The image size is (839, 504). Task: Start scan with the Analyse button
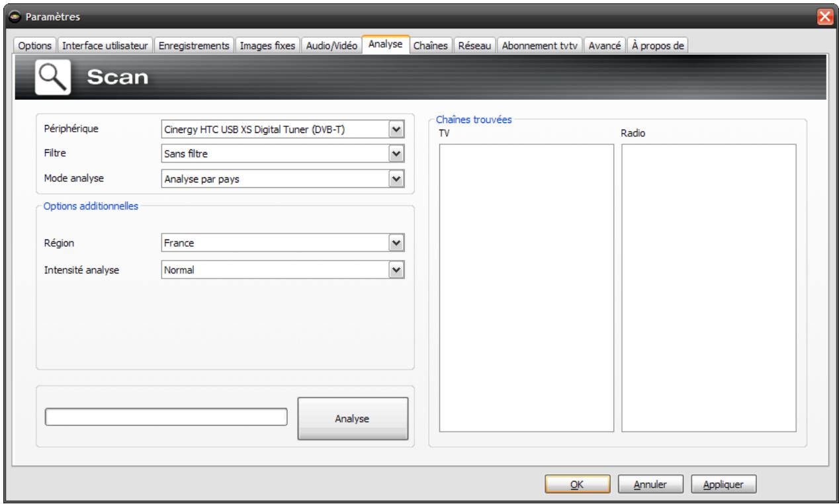pyautogui.click(x=353, y=419)
